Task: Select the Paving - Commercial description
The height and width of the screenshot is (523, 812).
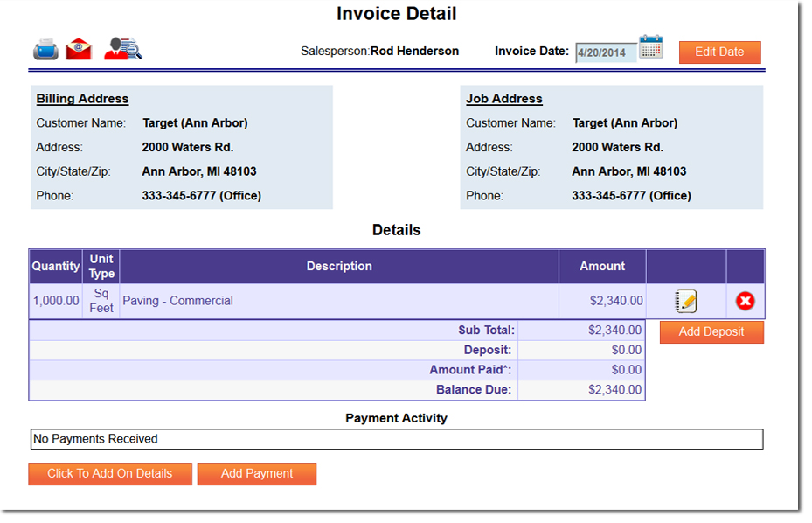Action: pos(177,301)
